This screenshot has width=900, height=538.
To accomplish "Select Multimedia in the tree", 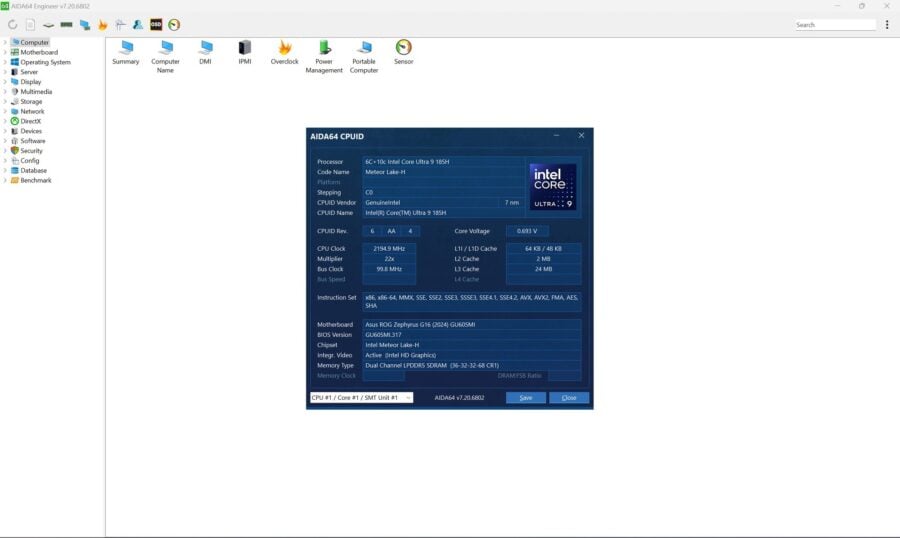I will (36, 91).
